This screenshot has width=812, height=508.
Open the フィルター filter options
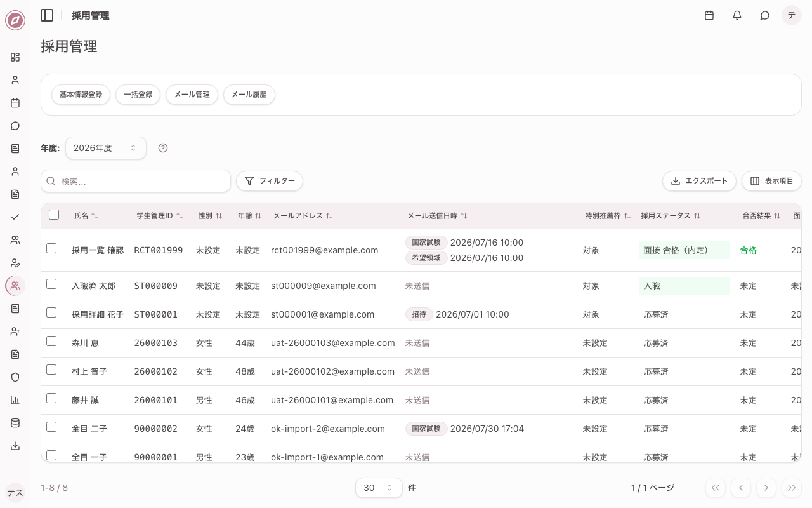coord(270,181)
